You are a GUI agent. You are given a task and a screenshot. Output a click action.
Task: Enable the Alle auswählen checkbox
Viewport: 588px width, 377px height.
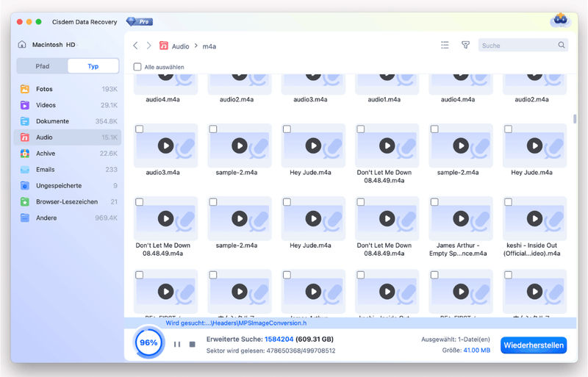point(137,67)
